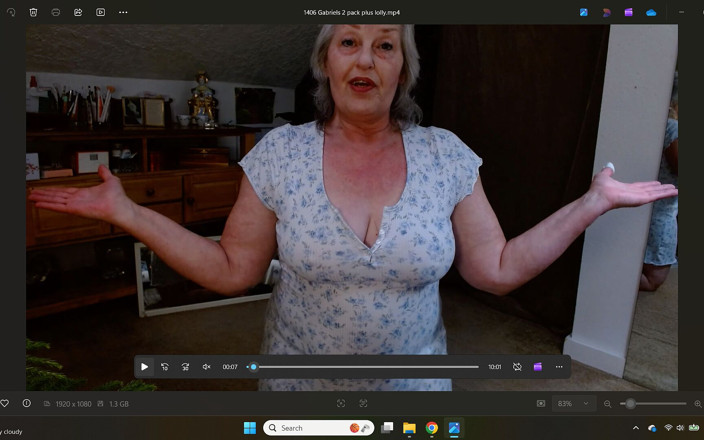Screen dimensions: 704x440
Task: Show hidden system tray icons
Action: pyautogui.click(x=636, y=428)
